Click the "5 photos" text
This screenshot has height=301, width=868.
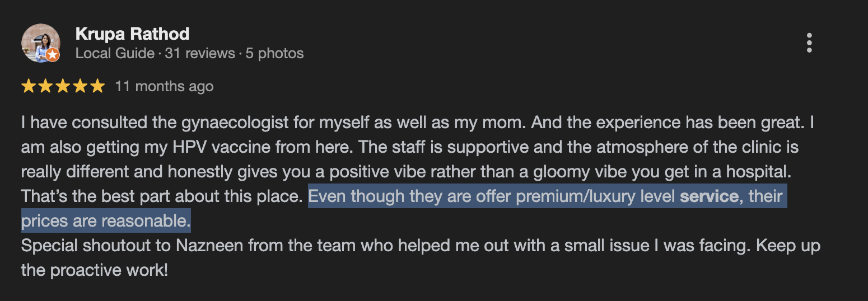tap(274, 54)
